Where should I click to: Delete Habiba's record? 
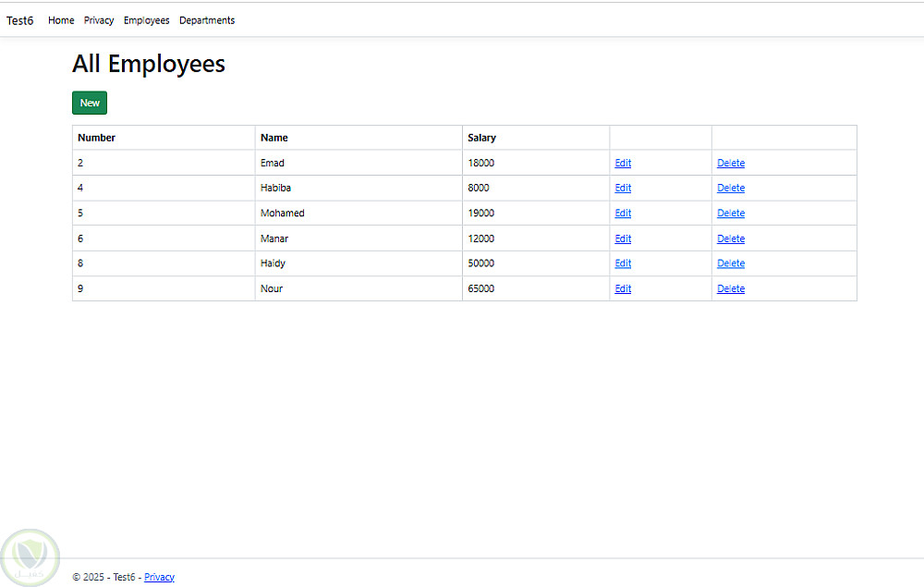click(730, 189)
